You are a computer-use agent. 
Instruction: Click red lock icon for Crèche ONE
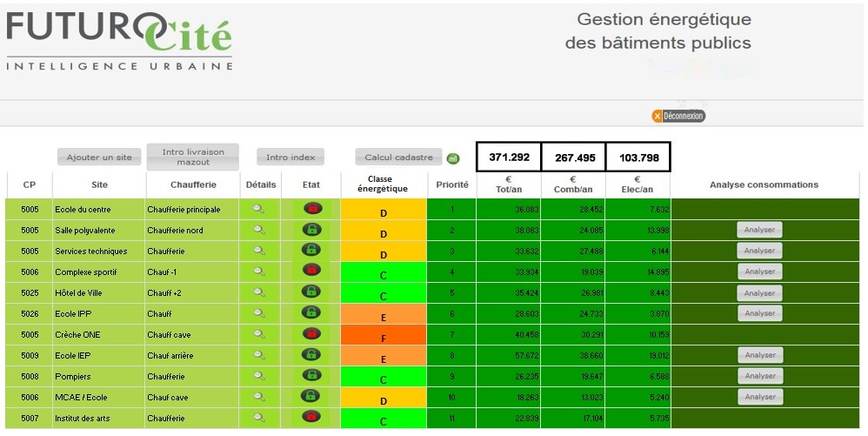(311, 333)
